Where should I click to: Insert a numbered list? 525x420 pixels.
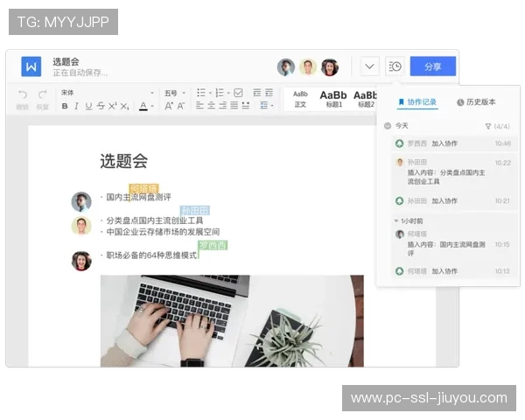coord(220,93)
